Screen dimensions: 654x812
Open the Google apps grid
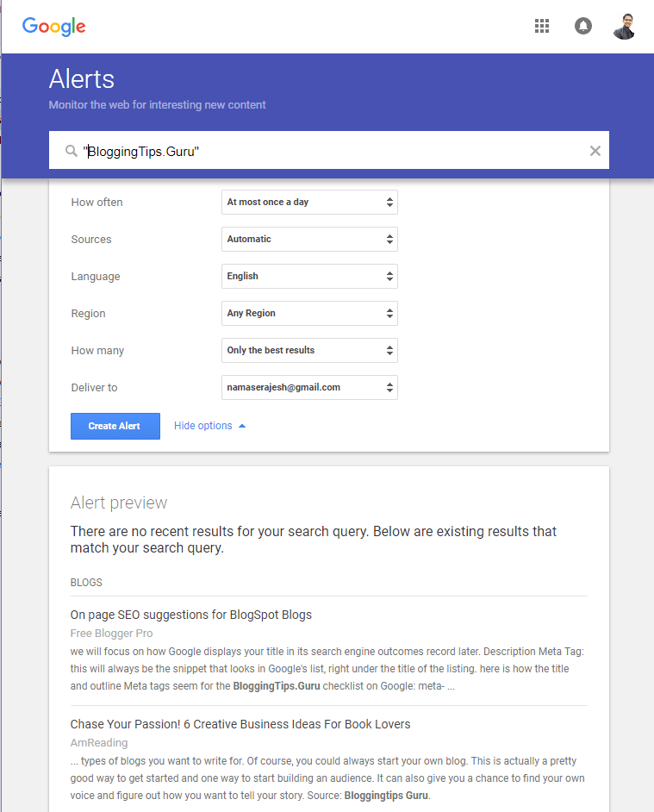click(542, 26)
